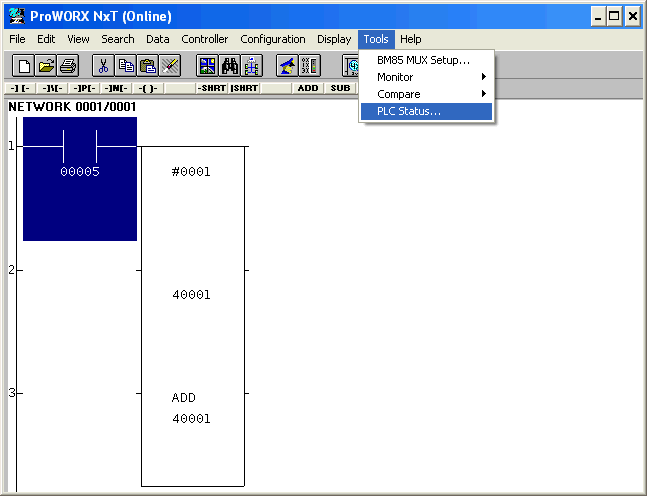Expand the Monitor submenu
The height and width of the screenshot is (496, 647).
[426, 77]
